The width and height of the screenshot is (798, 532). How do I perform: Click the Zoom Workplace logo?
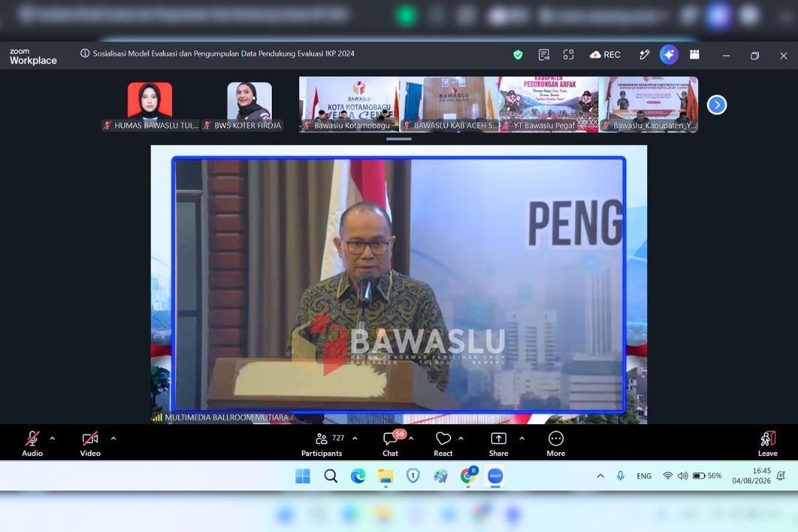point(33,56)
